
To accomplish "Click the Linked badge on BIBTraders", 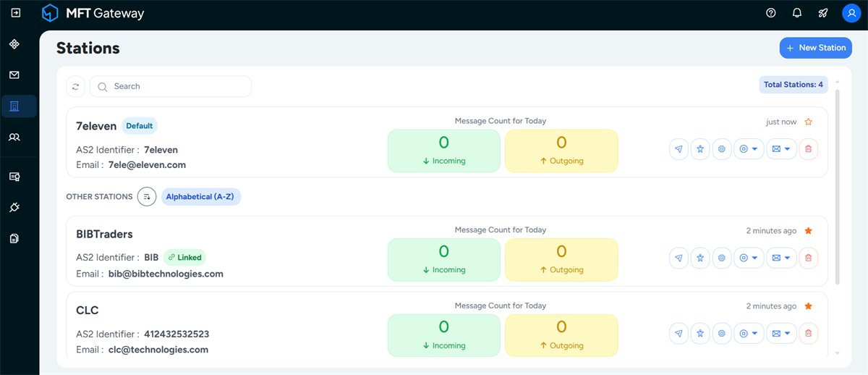I will coord(184,257).
